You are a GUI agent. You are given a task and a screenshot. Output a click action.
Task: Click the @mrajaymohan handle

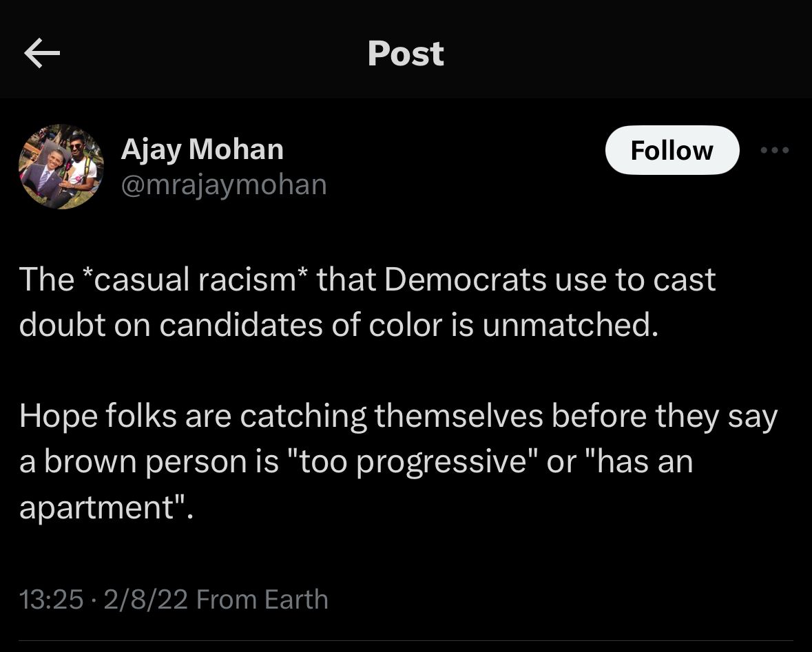tap(224, 185)
